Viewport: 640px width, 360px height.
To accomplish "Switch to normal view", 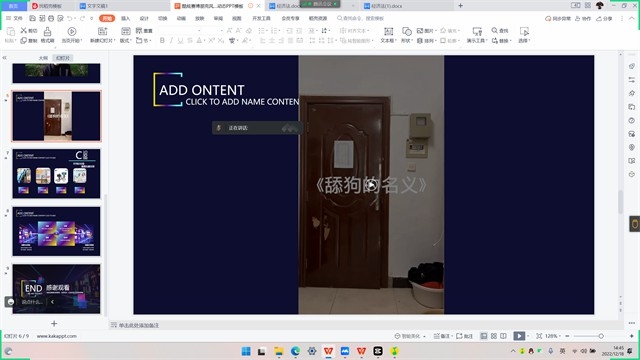I will [x=484, y=336].
